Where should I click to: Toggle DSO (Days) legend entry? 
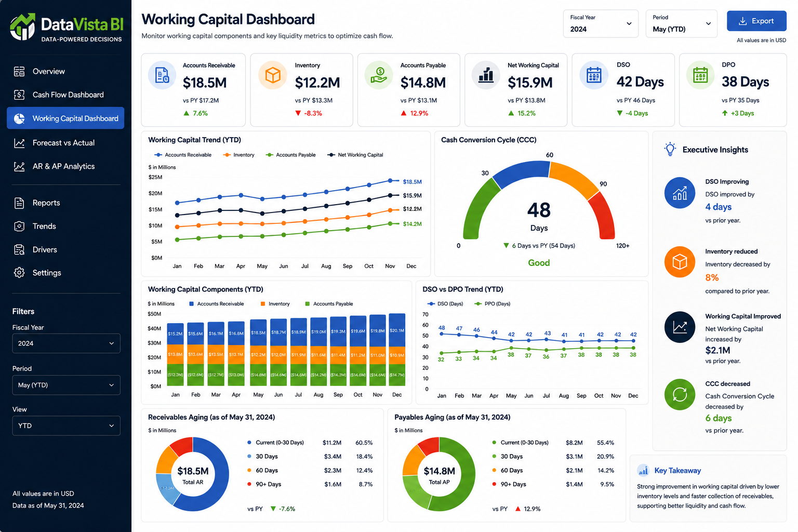coord(445,303)
